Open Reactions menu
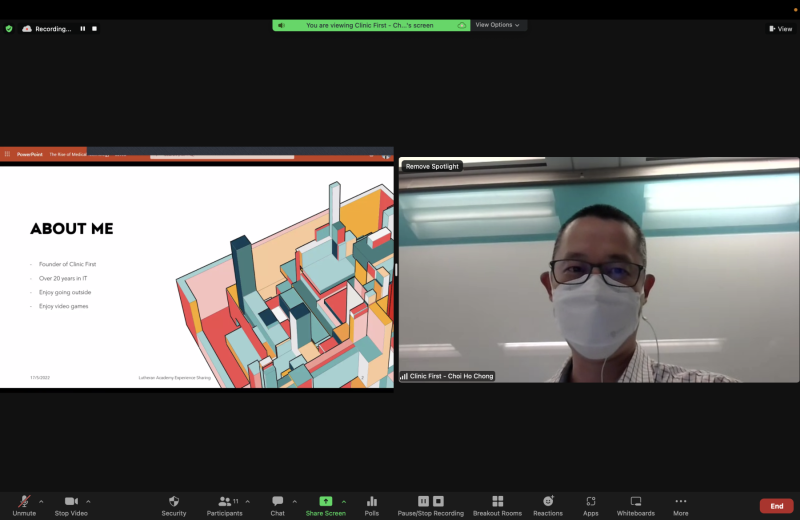Viewport: 800px width, 520px height. point(548,506)
